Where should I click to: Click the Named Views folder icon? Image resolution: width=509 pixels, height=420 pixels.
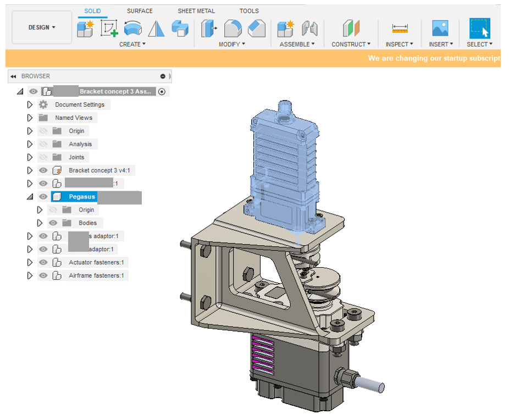click(43, 118)
